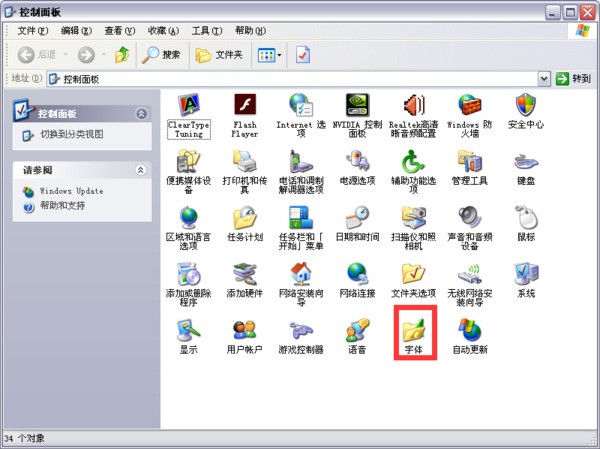Expand the address bar dropdown arrow
This screenshot has width=600, height=449.
(x=545, y=78)
